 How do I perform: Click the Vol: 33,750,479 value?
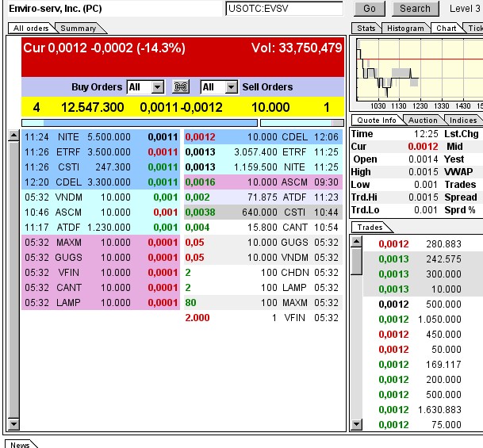point(297,48)
